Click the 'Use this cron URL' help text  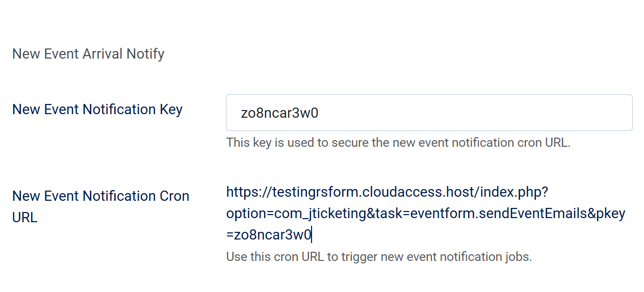pos(378,257)
